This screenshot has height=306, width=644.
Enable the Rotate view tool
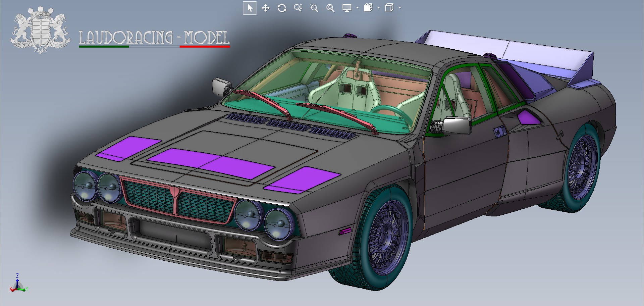tap(282, 8)
